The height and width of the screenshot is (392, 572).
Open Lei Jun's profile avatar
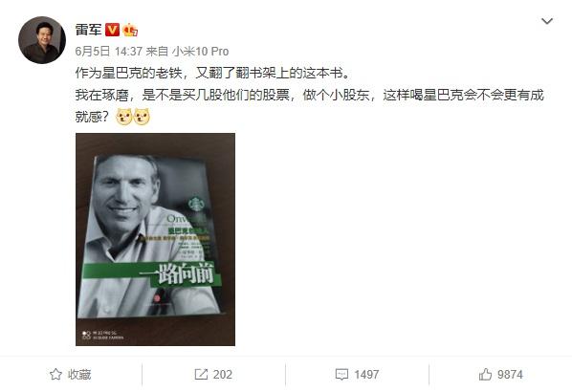pyautogui.click(x=42, y=40)
